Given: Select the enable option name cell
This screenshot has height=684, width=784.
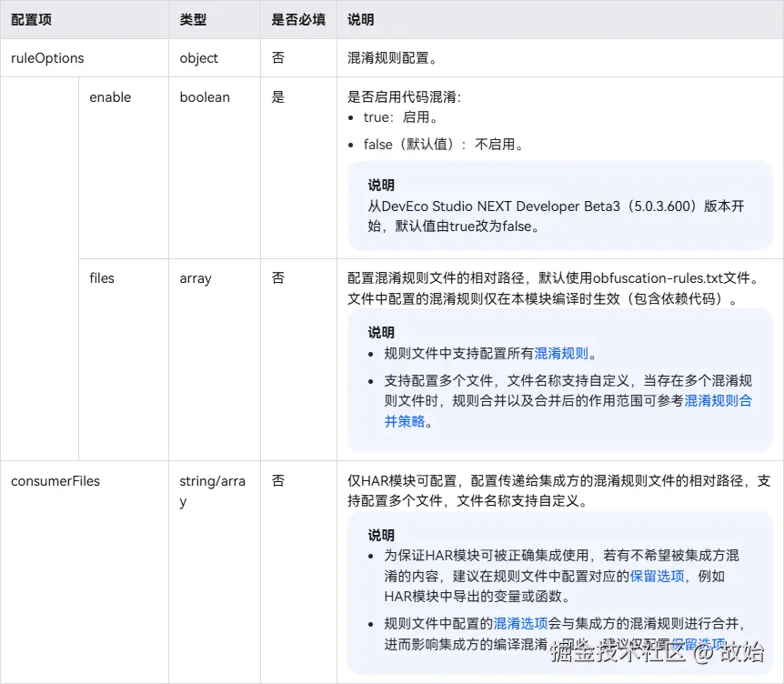Looking at the screenshot, I should 110,97.
